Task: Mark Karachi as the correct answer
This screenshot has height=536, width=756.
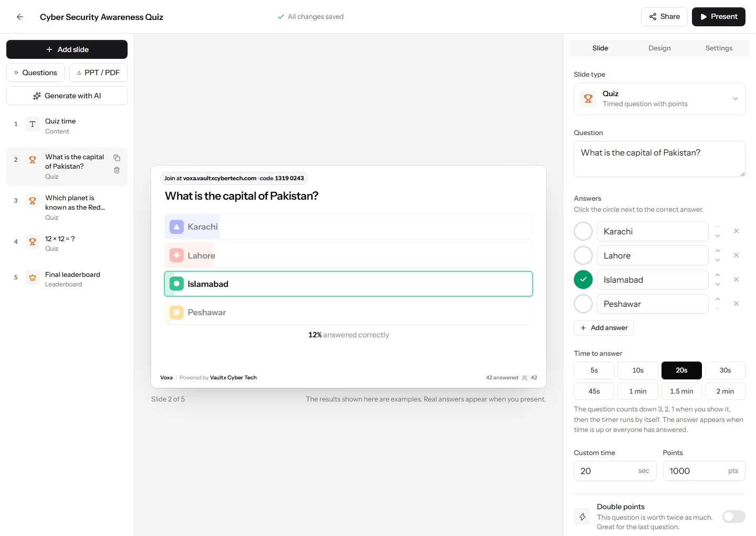Action: click(x=583, y=231)
